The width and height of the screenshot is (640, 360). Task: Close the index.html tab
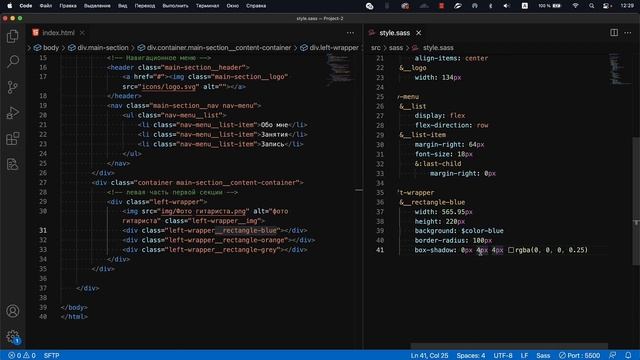82,33
